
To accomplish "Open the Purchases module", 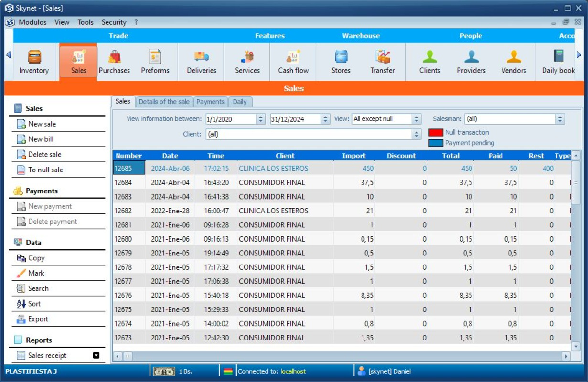I will tap(114, 62).
